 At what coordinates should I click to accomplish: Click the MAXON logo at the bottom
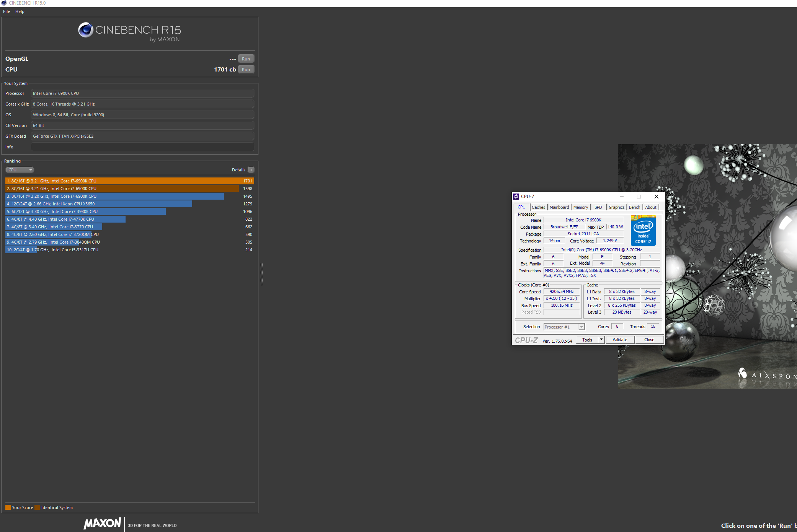coord(103,523)
